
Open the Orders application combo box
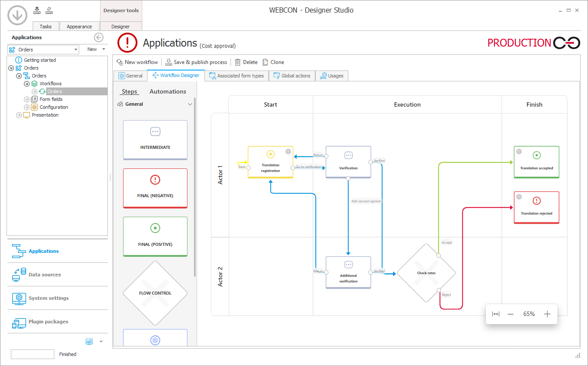click(x=43, y=50)
